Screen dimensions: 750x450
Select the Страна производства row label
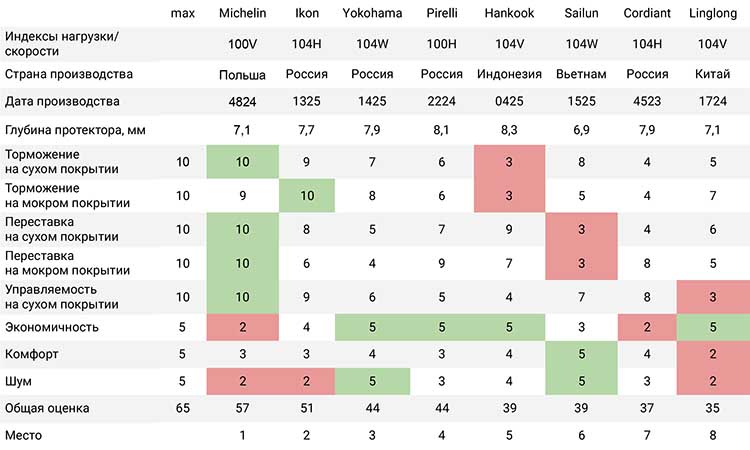point(68,74)
